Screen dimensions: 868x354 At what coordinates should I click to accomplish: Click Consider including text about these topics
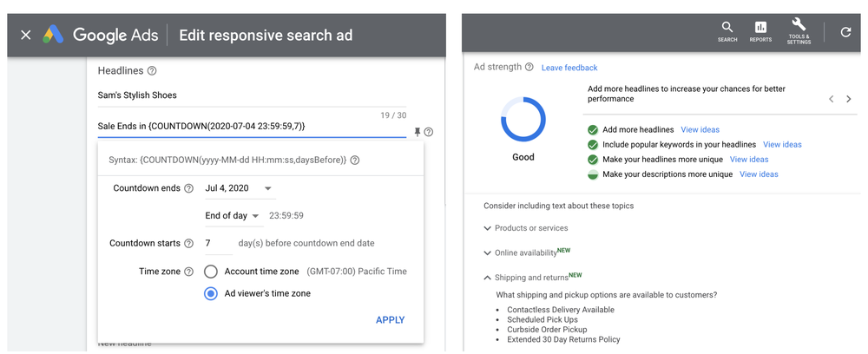click(558, 206)
